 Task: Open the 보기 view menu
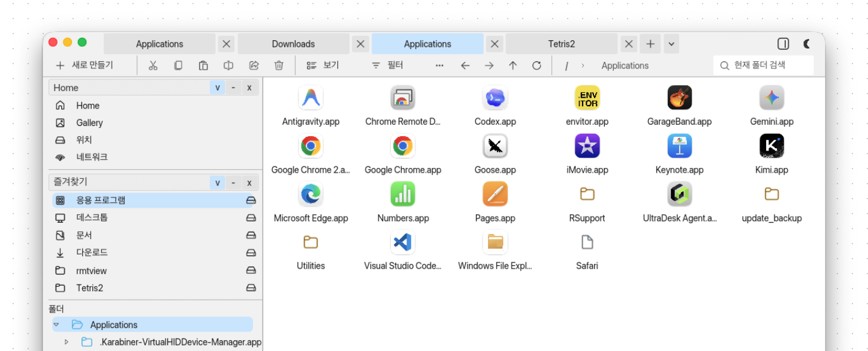tap(323, 65)
